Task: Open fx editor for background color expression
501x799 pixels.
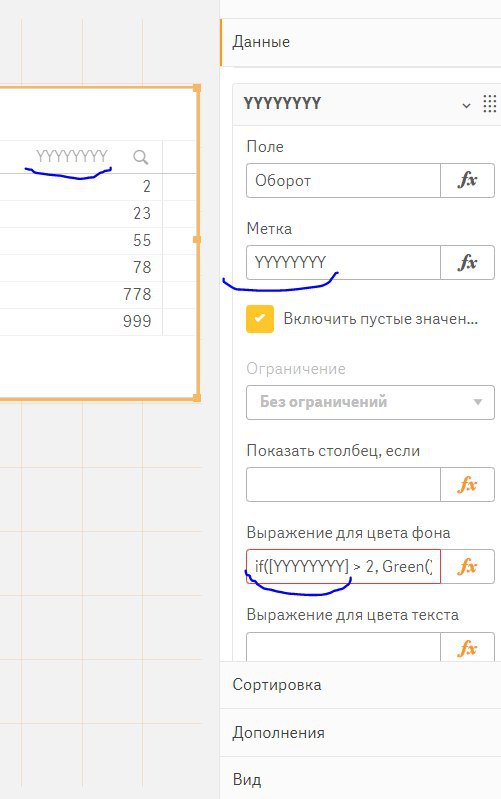Action: (467, 567)
